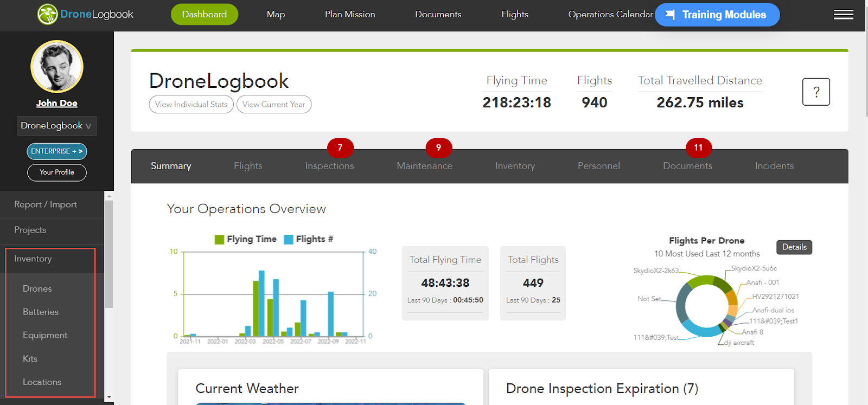Click the Documents badge showing 11
Screen dimensions: 868x405
coord(699,147)
